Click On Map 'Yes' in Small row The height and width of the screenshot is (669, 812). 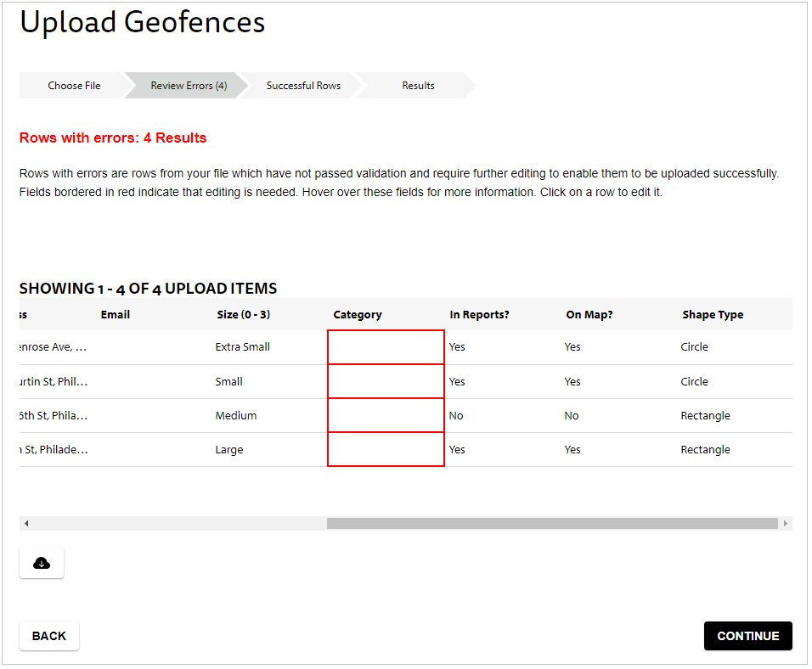click(572, 382)
